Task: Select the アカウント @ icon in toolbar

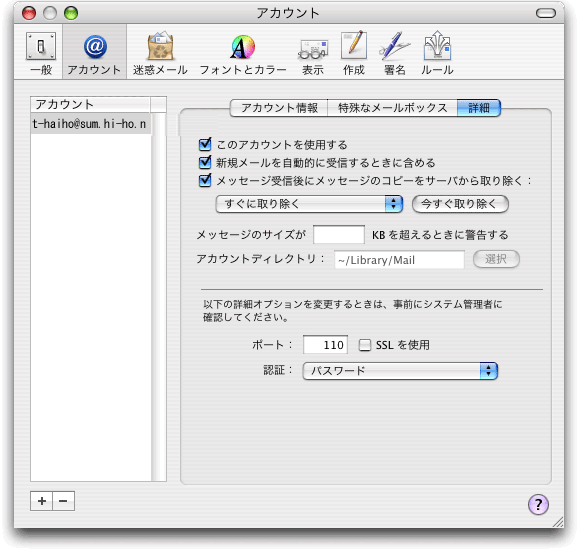Action: 95,53
